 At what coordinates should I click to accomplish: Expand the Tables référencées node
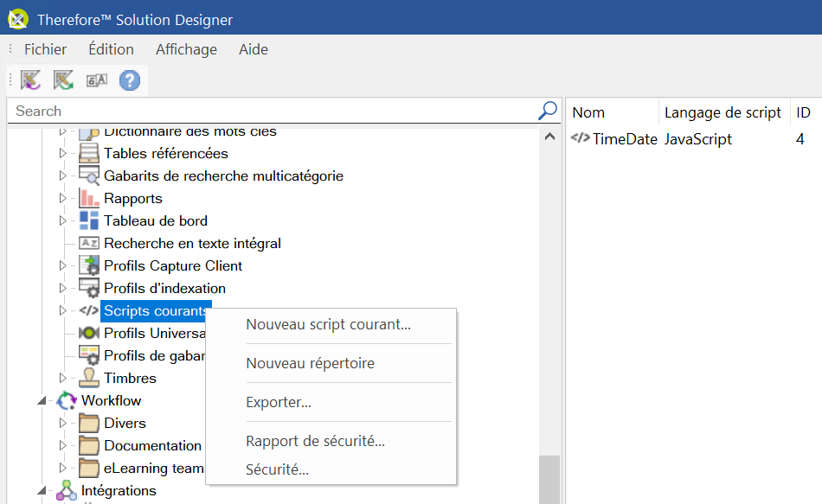62,154
